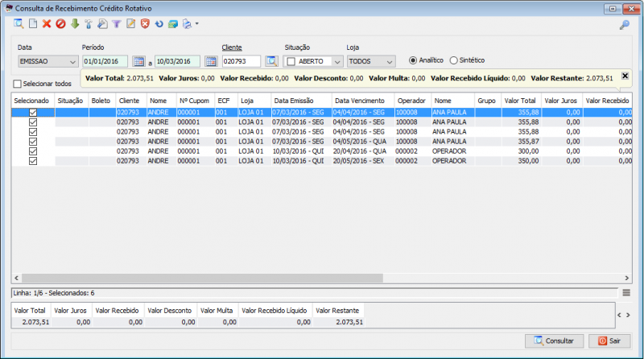The image size is (644, 359).
Task: Click the left arrow beside totals panel
Action: tap(619, 315)
